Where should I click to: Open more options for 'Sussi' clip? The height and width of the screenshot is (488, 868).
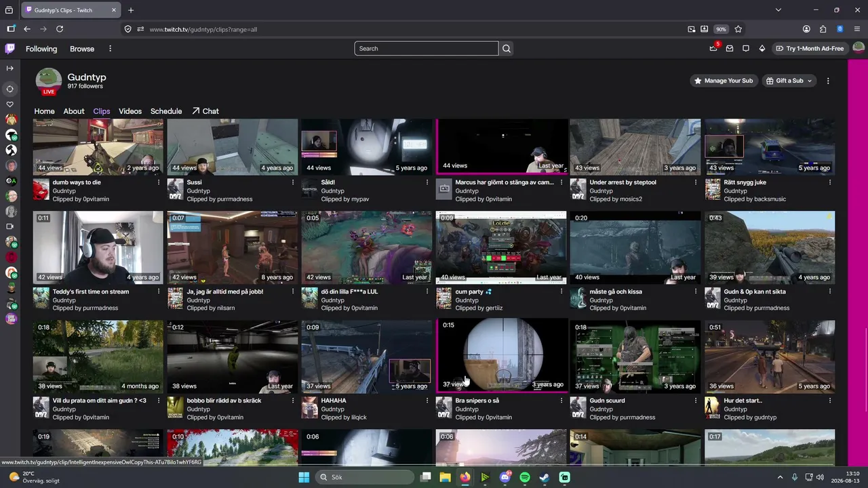tap(293, 182)
